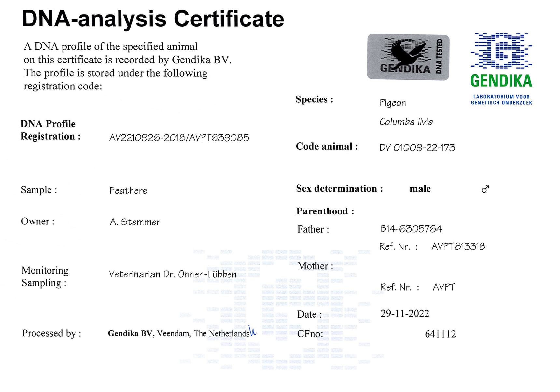Click the green GENDIKA brand wordmark

tap(501, 81)
